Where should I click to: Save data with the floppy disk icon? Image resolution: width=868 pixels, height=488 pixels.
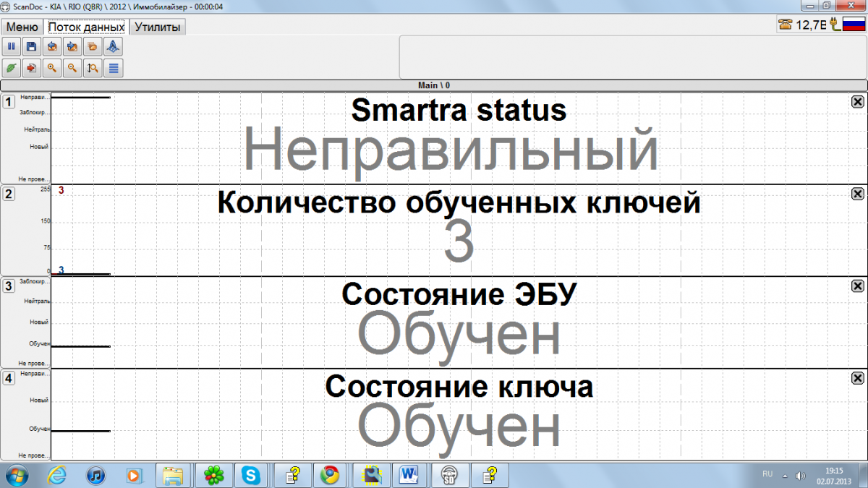tap(31, 47)
